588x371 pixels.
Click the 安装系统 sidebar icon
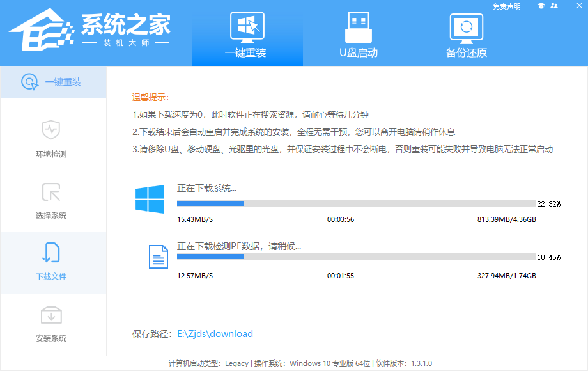coord(50,315)
